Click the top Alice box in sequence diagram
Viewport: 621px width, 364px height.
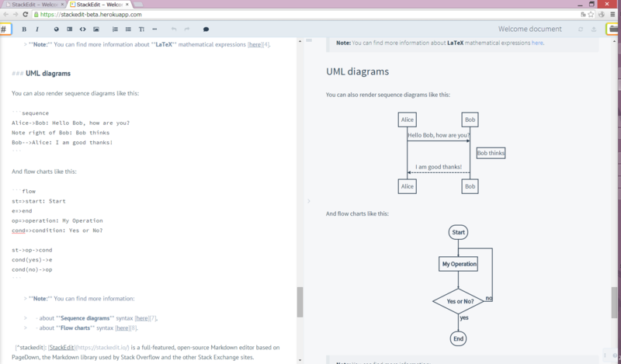point(407,120)
